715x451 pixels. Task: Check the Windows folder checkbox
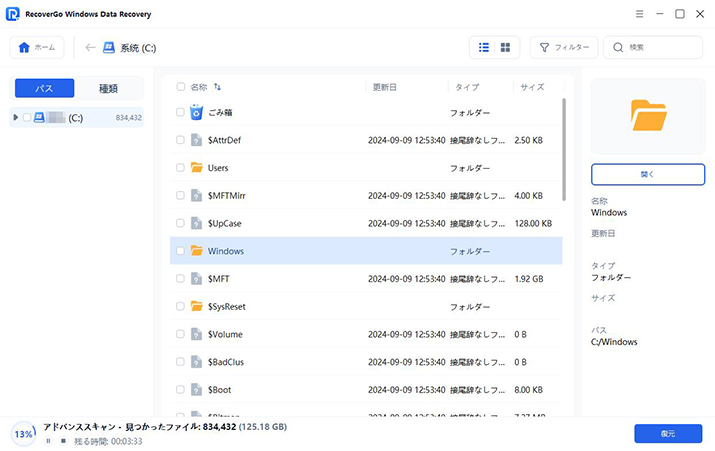point(180,251)
